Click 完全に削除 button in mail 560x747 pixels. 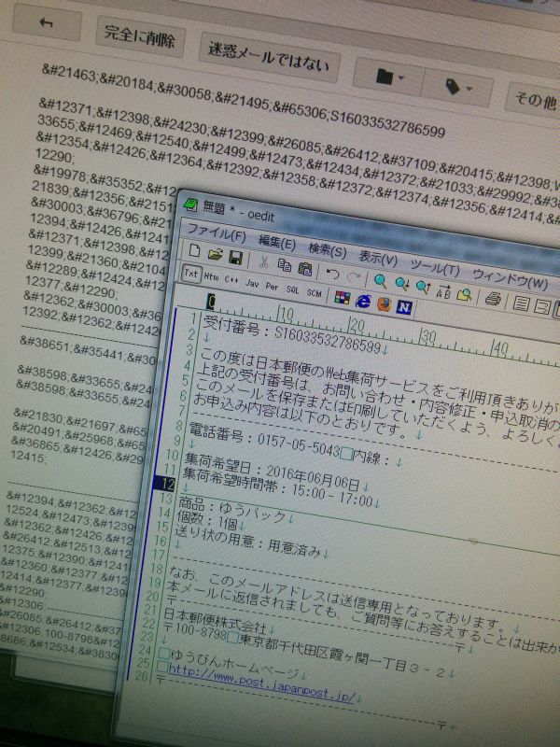pyautogui.click(x=139, y=36)
